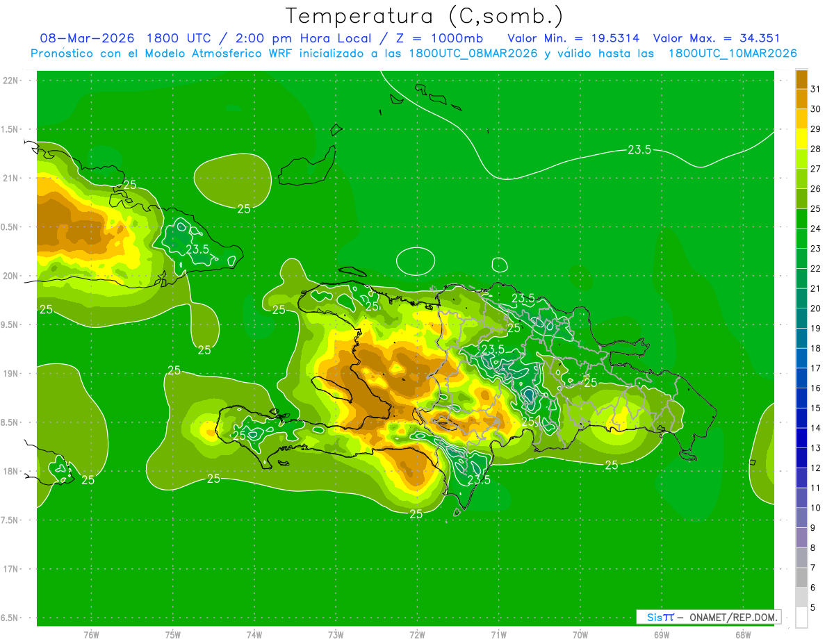Click the "76W" longitude axis label

pos(91,634)
